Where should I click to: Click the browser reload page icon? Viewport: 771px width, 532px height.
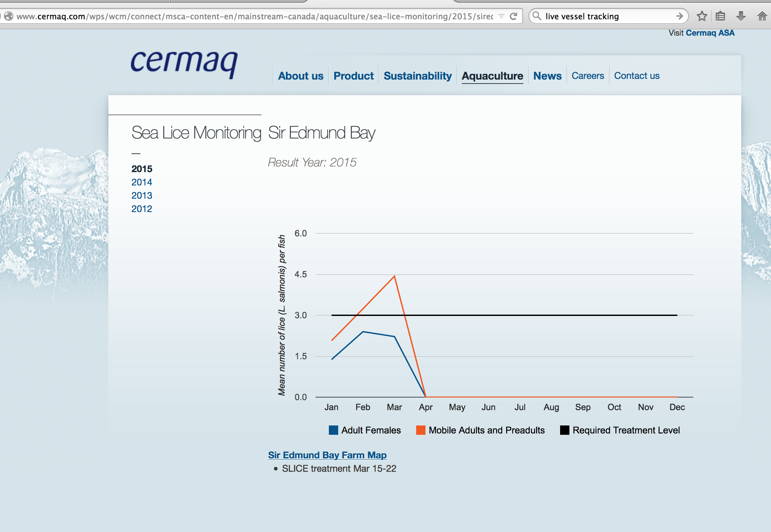pyautogui.click(x=513, y=16)
